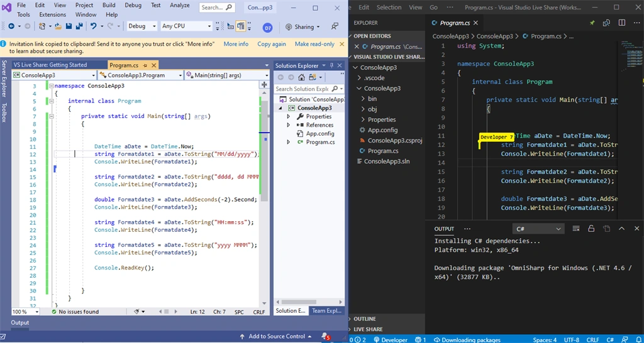
Task: Toggle the Output scroll lock padlock
Action: tap(591, 229)
